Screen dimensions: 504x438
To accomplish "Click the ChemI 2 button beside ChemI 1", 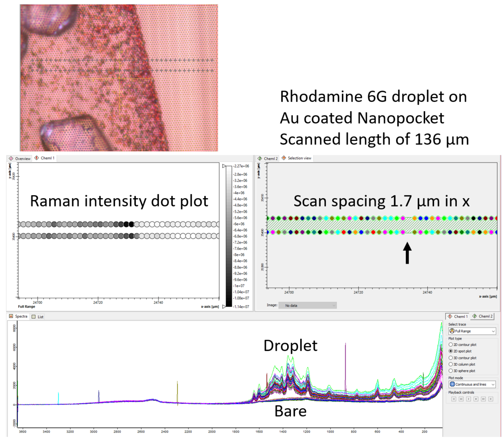I will coord(482,316).
